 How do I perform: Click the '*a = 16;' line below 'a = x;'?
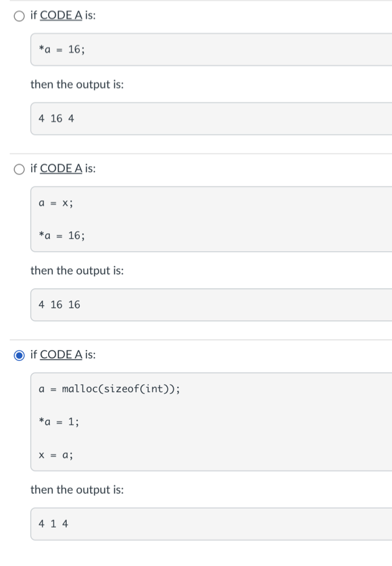click(x=62, y=236)
